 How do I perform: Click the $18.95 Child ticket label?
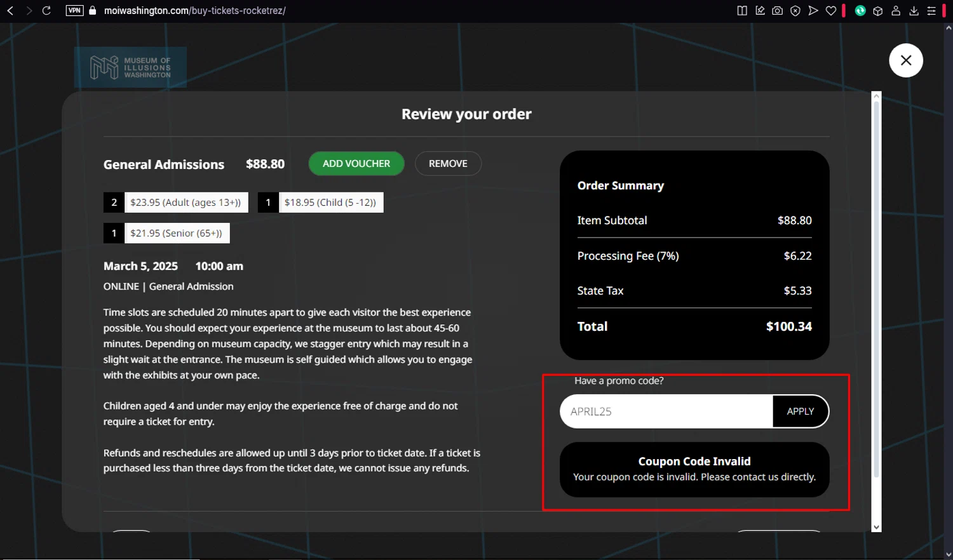pyautogui.click(x=330, y=203)
